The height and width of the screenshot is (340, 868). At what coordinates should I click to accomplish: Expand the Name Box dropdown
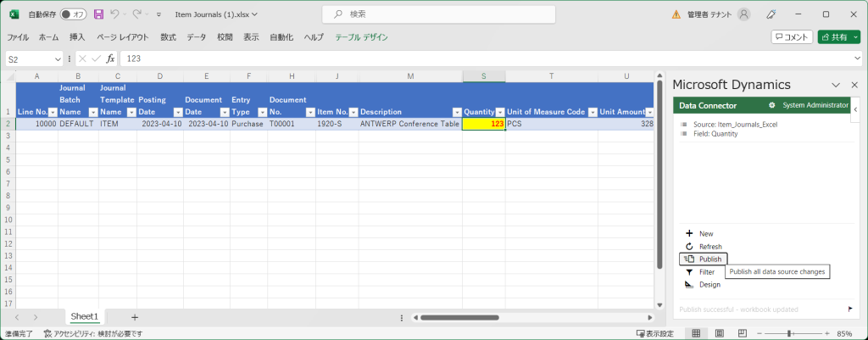click(x=58, y=59)
